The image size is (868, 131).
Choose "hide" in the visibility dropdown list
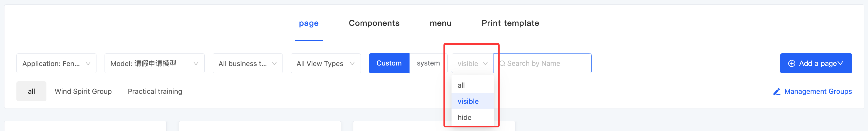click(x=464, y=117)
